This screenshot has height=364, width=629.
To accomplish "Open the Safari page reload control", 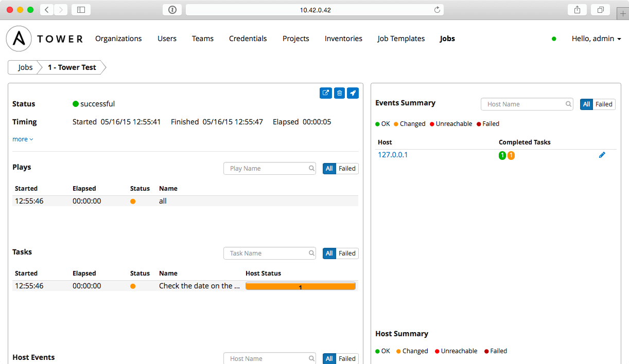I will [x=436, y=9].
